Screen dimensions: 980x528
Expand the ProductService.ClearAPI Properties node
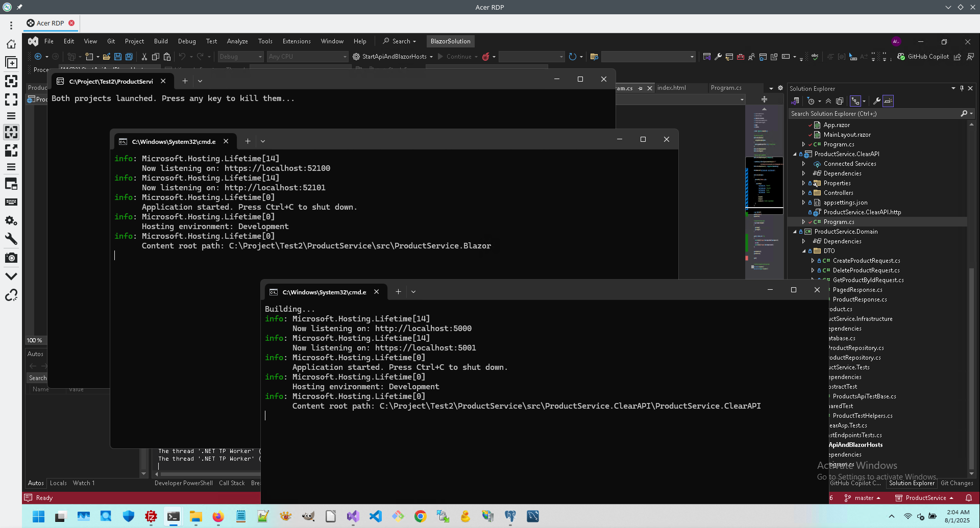pos(803,183)
